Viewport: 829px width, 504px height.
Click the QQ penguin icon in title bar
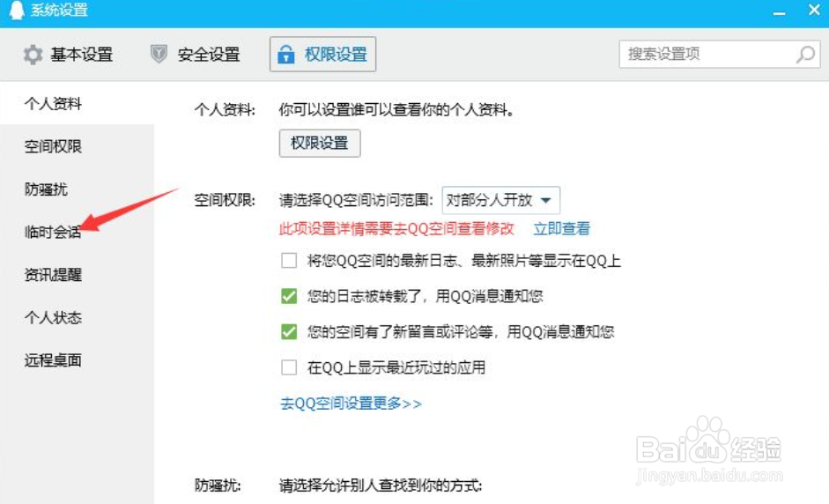coord(17,10)
